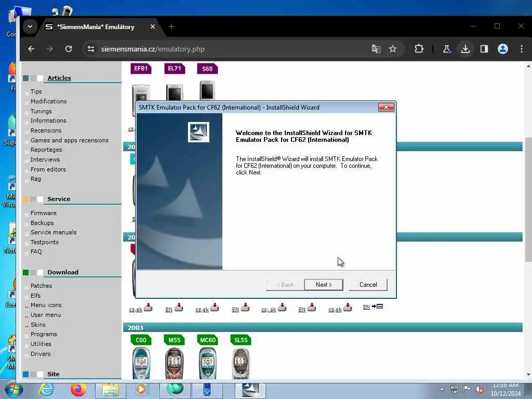
Task: Click the taskbar clock and date
Action: tap(506, 390)
